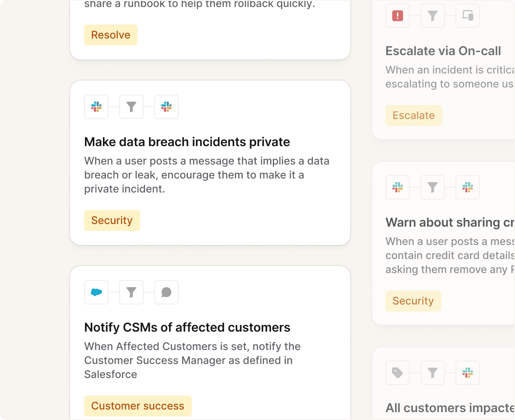Click the filter icon on the data breach workflow

[131, 106]
